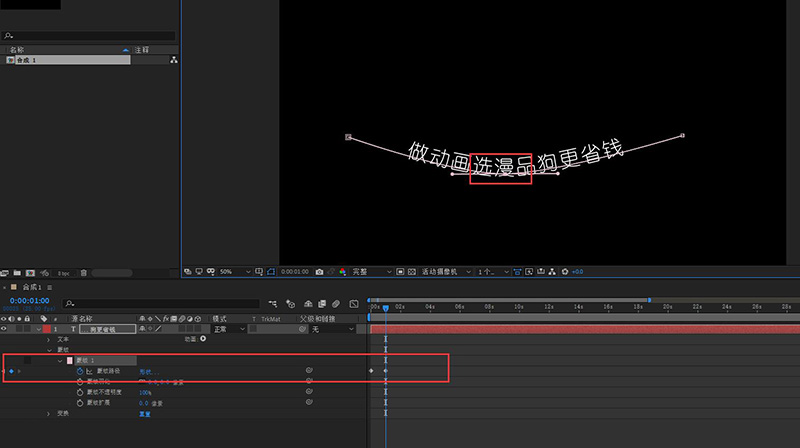Open 3D glasses view options icon
The height and width of the screenshot is (448, 800).
point(211,272)
